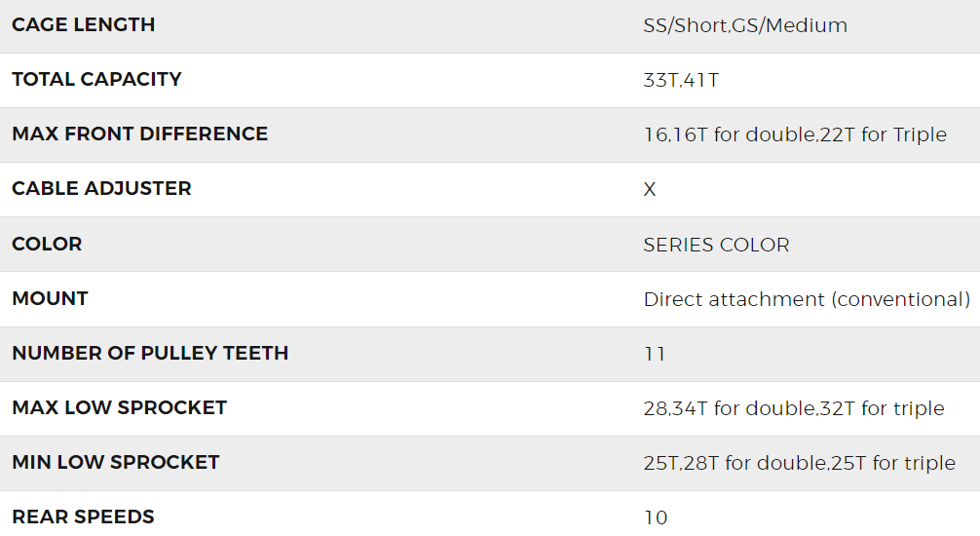
Task: Click the CAGE LENGTH row label
Action: tap(83, 25)
